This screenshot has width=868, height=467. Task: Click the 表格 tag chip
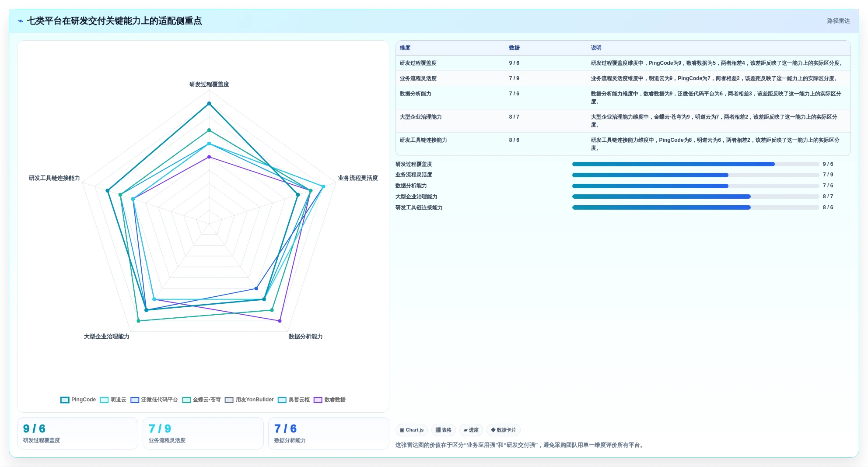444,430
